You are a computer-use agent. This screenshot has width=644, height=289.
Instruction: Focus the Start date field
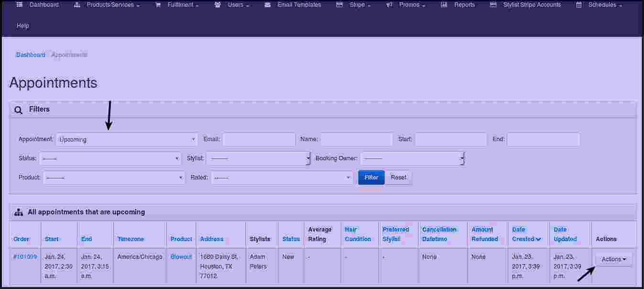(x=451, y=140)
